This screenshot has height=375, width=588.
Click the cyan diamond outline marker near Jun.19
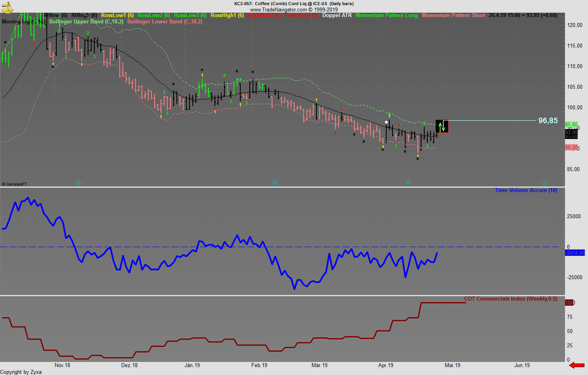click(544, 183)
